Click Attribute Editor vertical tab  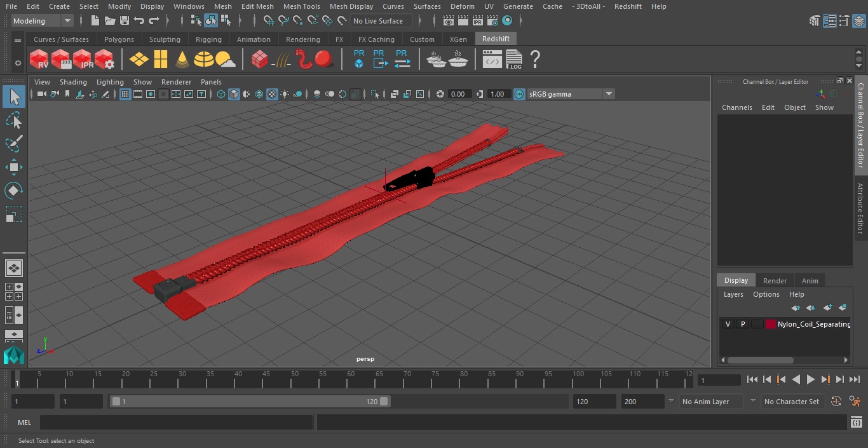click(860, 209)
